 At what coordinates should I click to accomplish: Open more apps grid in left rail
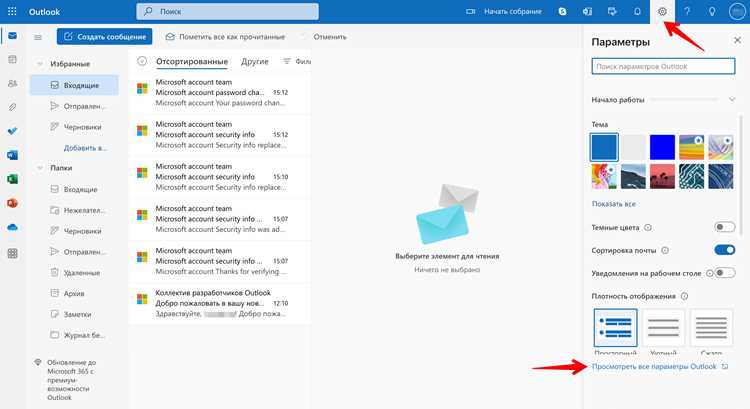click(12, 253)
